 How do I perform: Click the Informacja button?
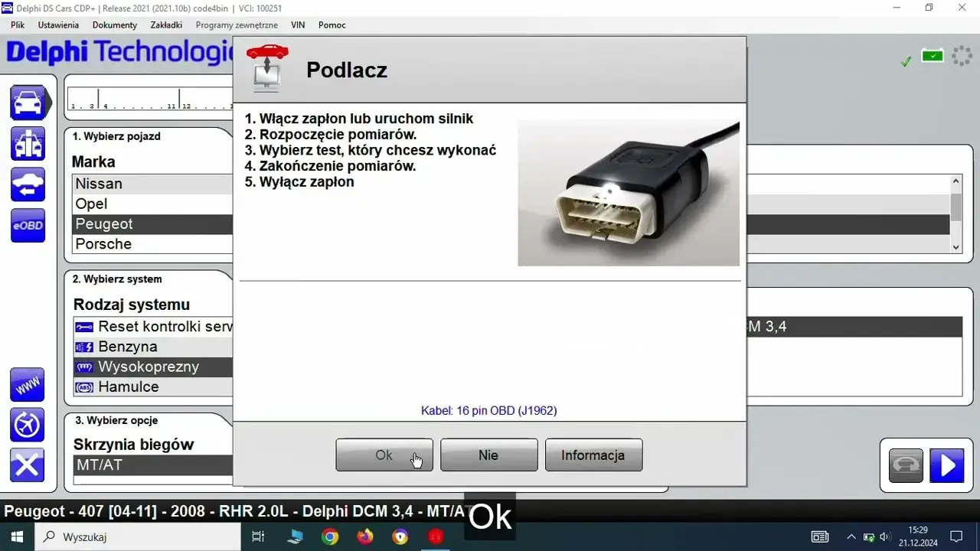pyautogui.click(x=593, y=455)
